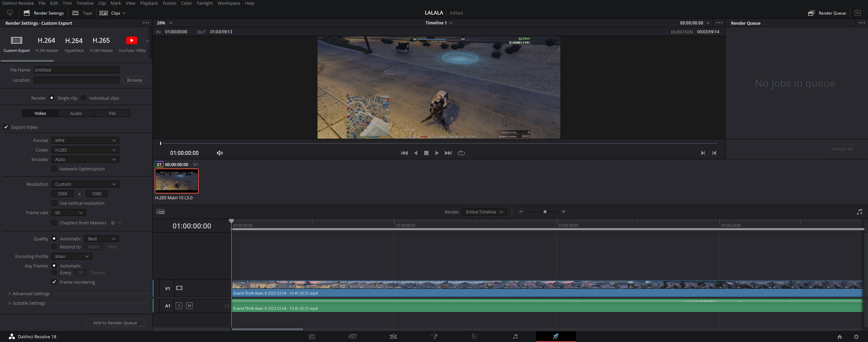This screenshot has height=342, width=868.
Task: Select the Deliver page rocket icon
Action: pos(556,337)
